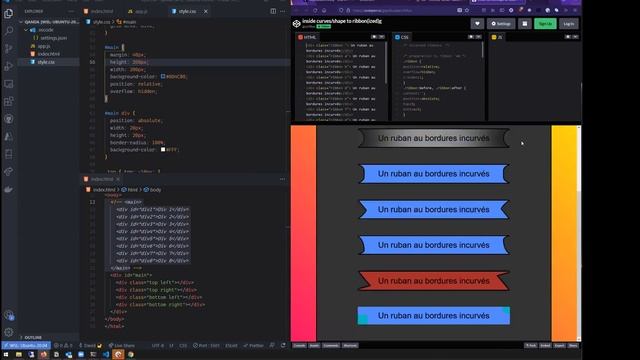
Task: Switch to the index.html tab in top editor
Action: [x=99, y=11]
